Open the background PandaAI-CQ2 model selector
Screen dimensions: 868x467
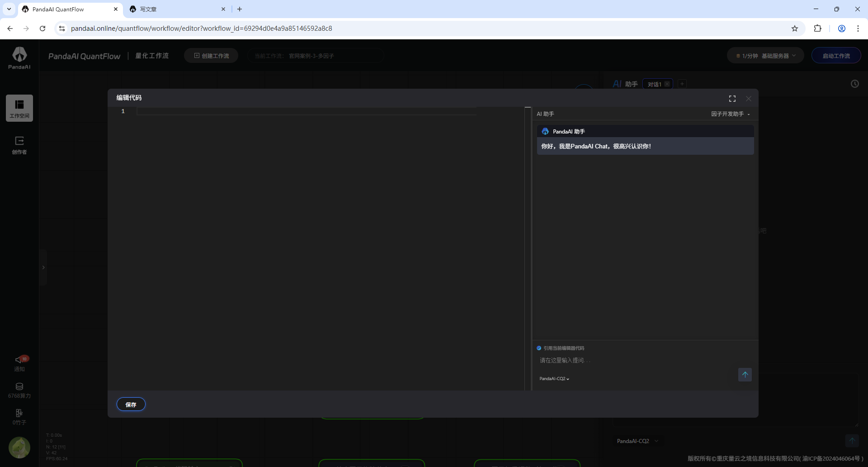click(x=638, y=441)
